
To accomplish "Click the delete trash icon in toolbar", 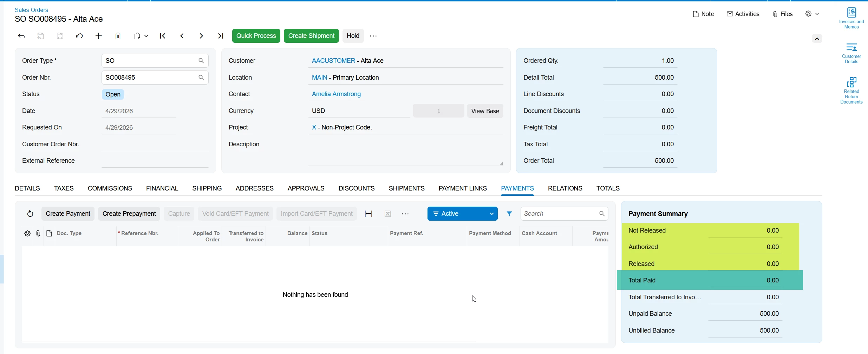I will click(x=118, y=36).
